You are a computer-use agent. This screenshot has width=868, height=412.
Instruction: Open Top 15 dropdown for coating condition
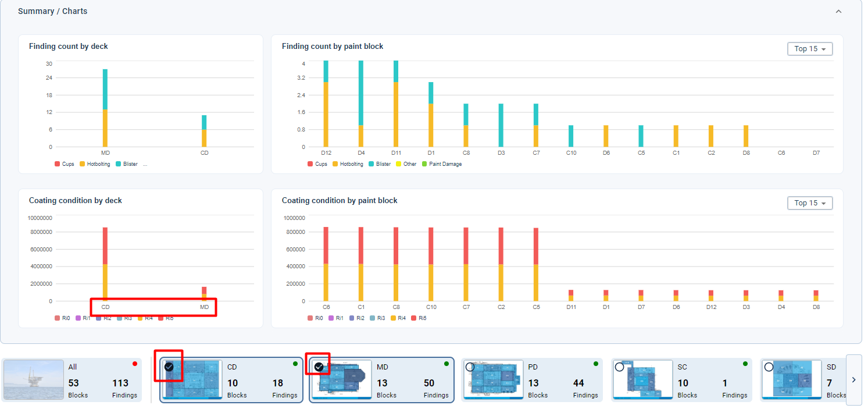(810, 203)
